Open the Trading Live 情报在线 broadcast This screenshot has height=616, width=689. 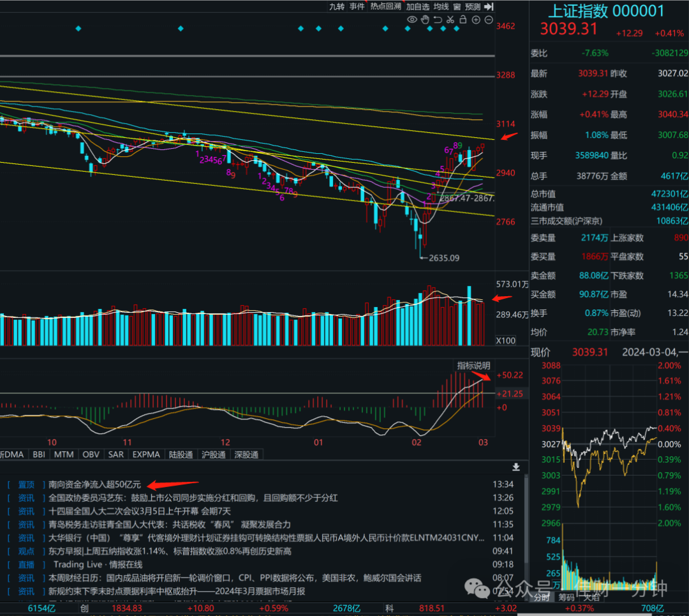click(x=98, y=564)
